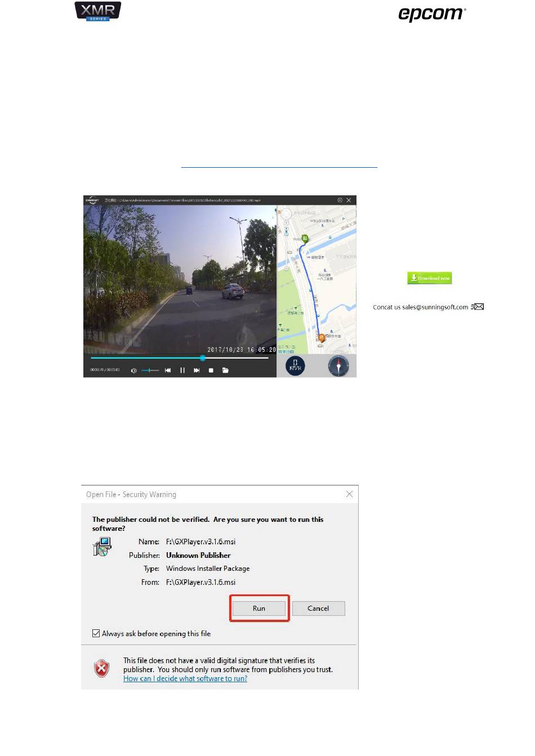The height and width of the screenshot is (756, 535).
Task: Click the dashcam video frame
Action: pos(180,279)
